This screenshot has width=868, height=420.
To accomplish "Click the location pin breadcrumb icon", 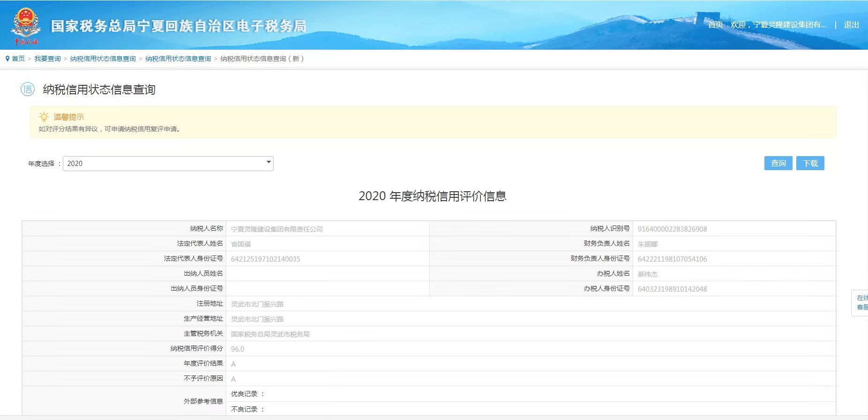I will tap(7, 59).
